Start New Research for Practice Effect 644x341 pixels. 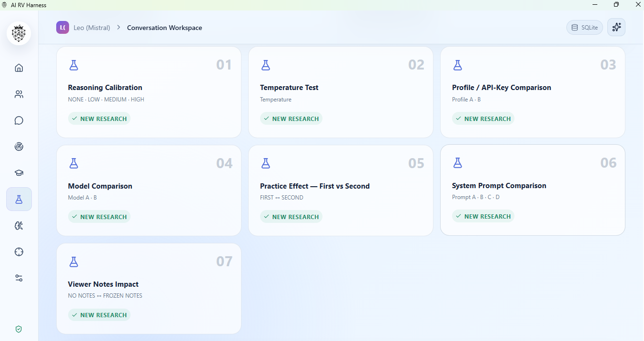point(291,217)
